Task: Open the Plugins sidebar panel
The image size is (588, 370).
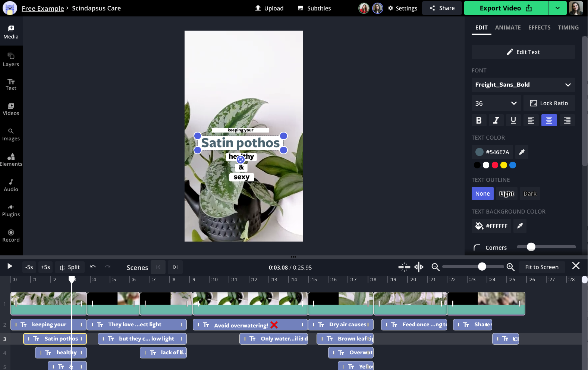Action: coord(11,210)
